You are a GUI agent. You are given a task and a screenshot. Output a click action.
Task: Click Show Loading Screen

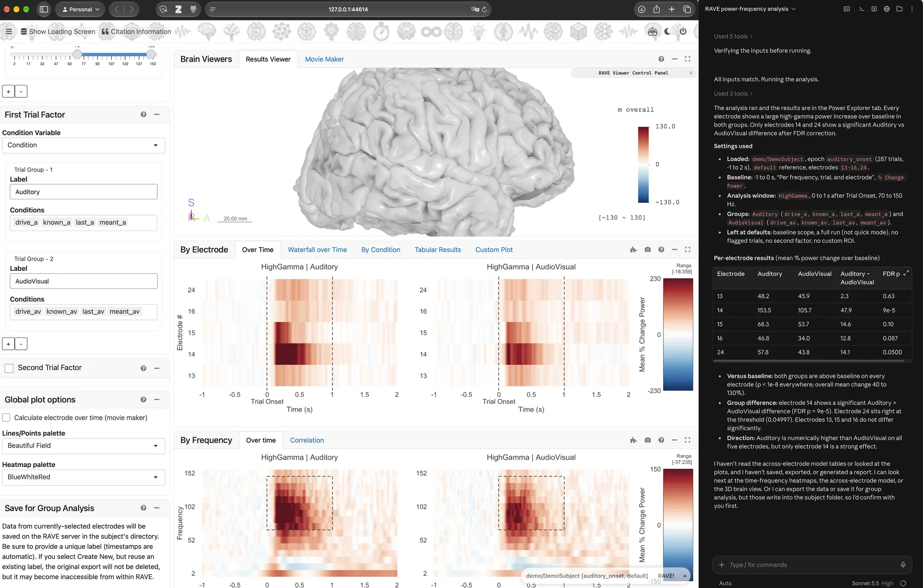(x=58, y=31)
